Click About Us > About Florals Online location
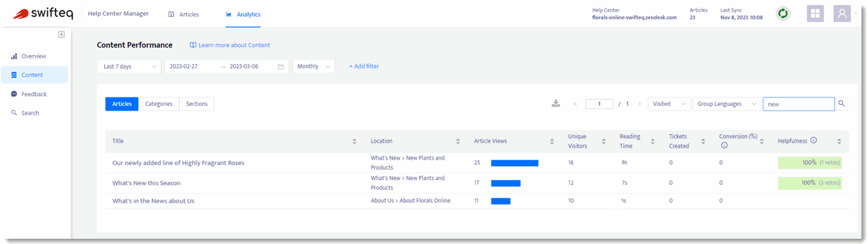 point(410,201)
